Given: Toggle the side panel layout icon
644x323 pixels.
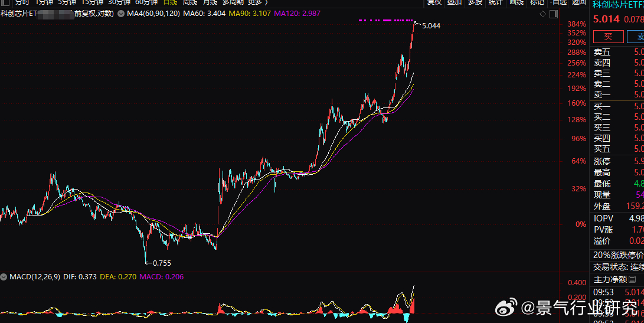Looking at the screenshot, I should (553, 14).
